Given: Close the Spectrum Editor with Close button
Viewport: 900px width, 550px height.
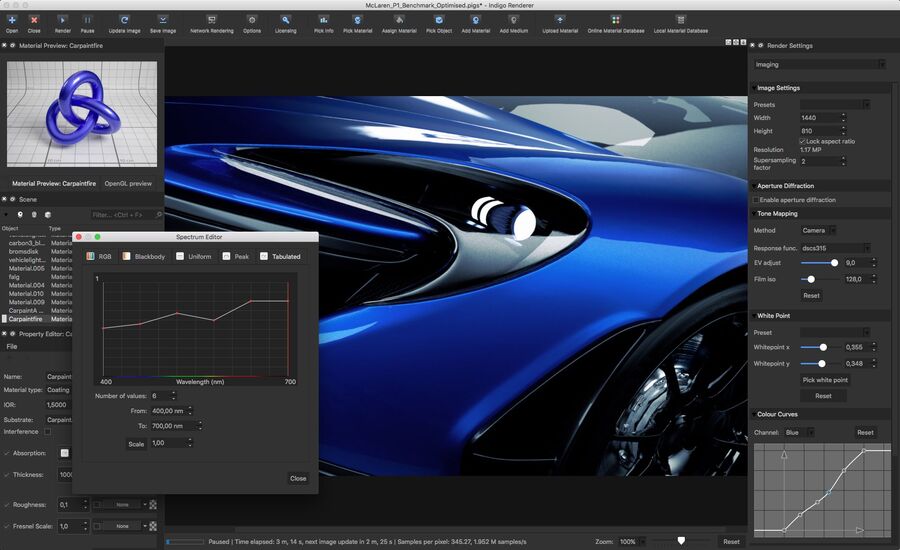Looking at the screenshot, I should (x=298, y=478).
